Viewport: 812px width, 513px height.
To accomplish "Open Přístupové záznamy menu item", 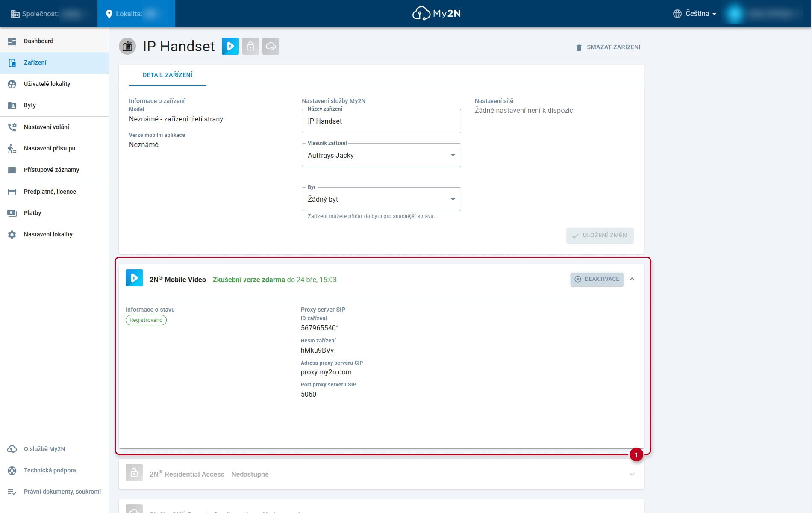I will coord(54,170).
